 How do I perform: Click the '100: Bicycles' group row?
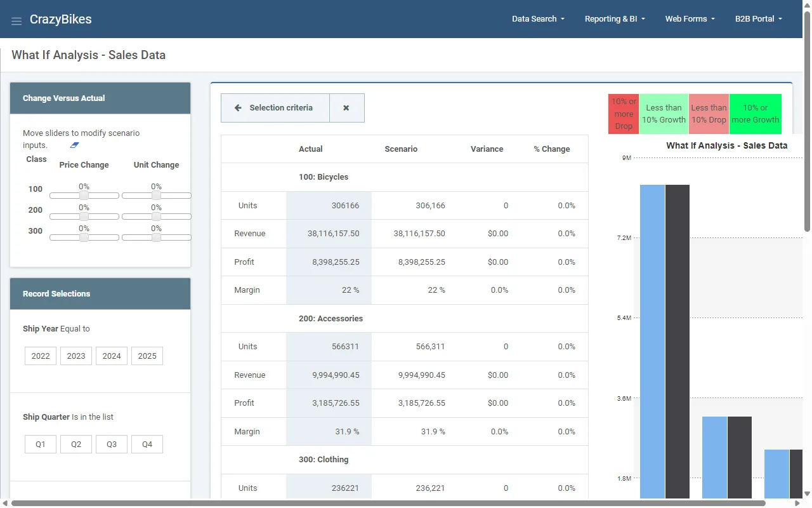[x=405, y=177]
